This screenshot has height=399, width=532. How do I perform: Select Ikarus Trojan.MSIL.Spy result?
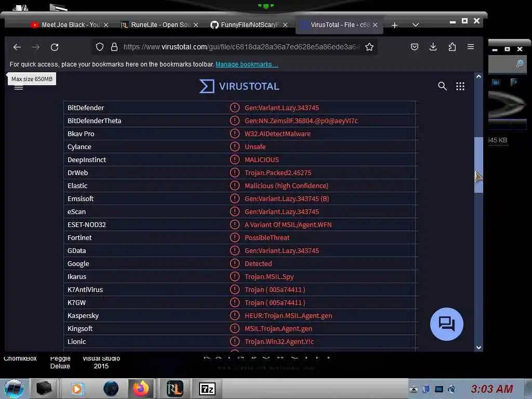pyautogui.click(x=269, y=276)
